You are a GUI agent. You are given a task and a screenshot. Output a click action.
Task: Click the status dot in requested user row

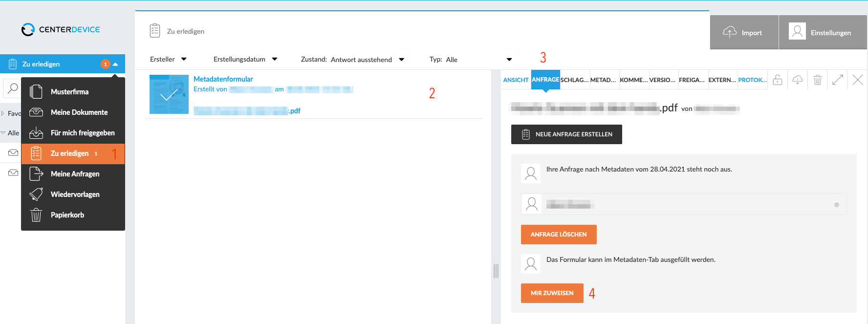(837, 205)
